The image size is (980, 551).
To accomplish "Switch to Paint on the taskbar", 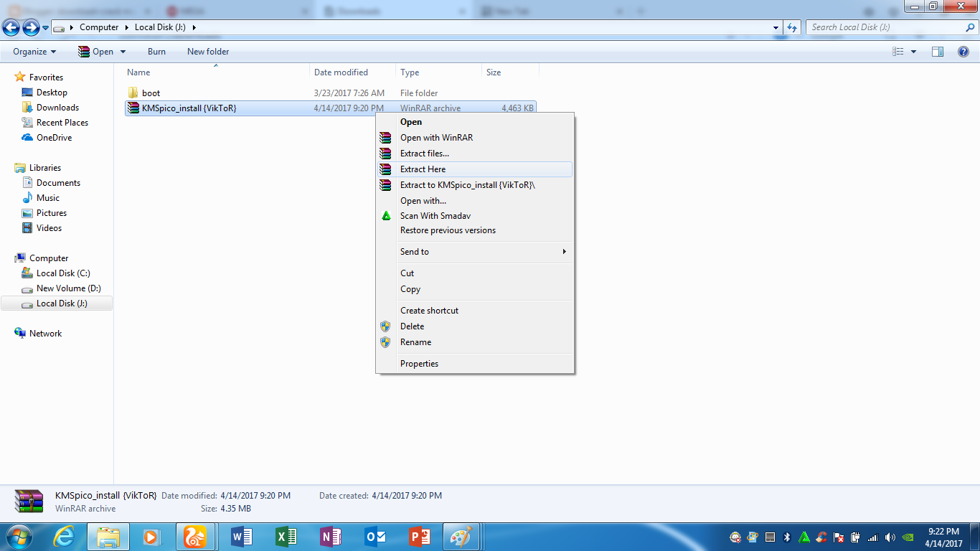I will 460,537.
